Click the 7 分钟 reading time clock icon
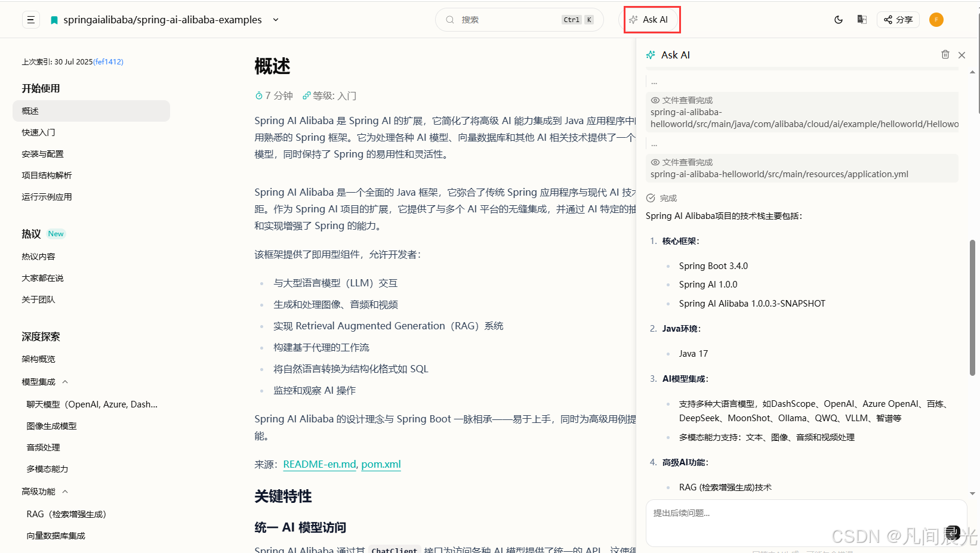Viewport: 980px width, 553px height. click(x=259, y=95)
